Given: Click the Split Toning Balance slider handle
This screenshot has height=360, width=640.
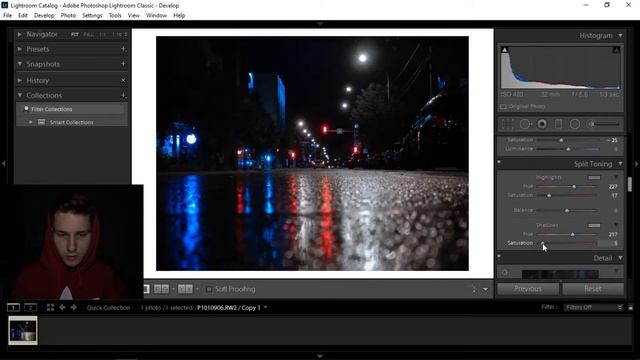Looking at the screenshot, I should (567, 211).
